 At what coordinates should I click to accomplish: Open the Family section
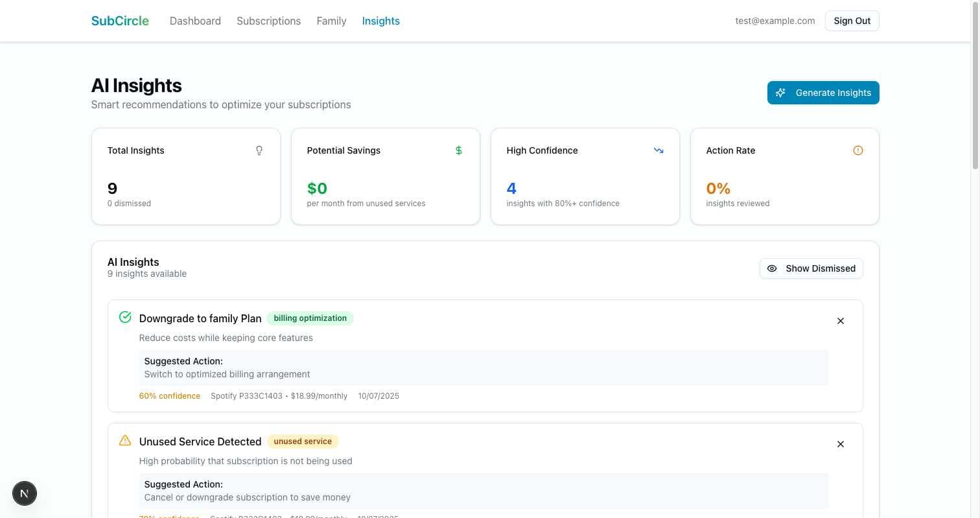331,21
